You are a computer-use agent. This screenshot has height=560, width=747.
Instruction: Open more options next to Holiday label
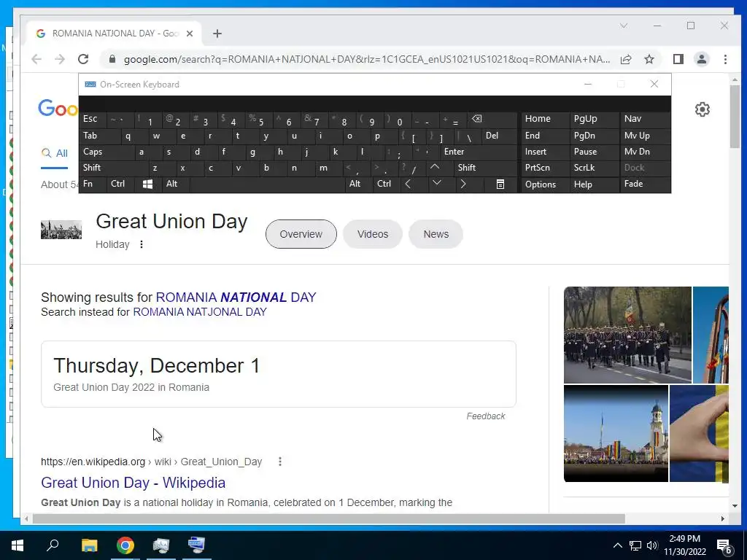pyautogui.click(x=141, y=244)
